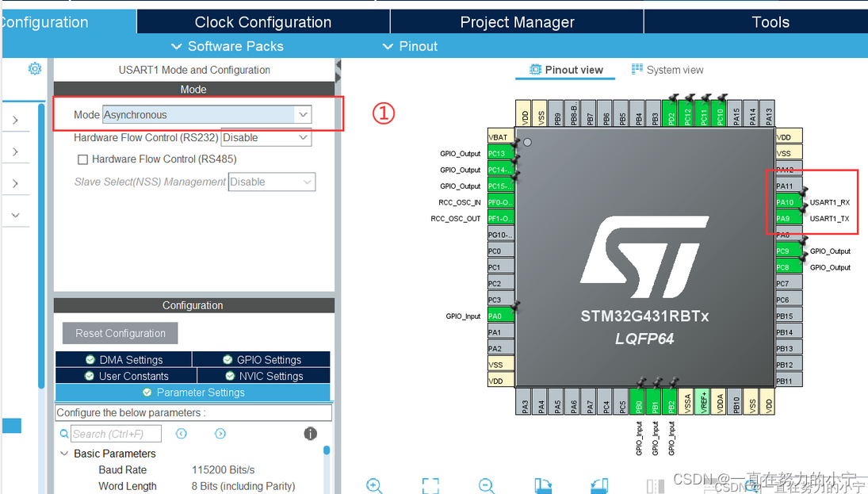Click the PC14 pin
This screenshot has height=494, width=868.
500,170
